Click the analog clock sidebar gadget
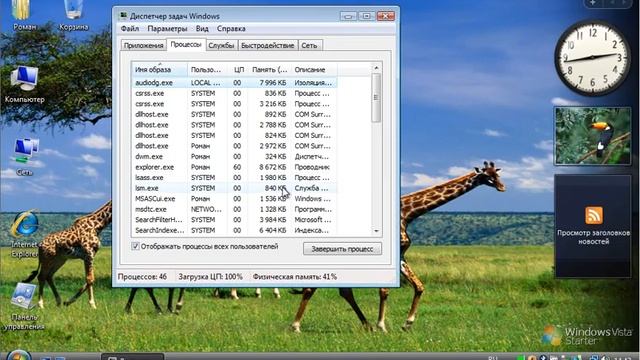The height and width of the screenshot is (360, 640). 592,58
